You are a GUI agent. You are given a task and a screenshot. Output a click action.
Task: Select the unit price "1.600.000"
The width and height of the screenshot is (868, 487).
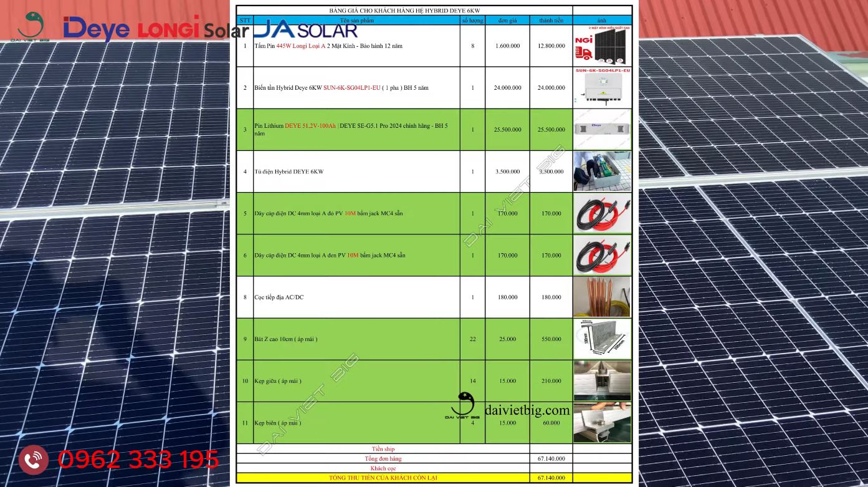pos(508,46)
